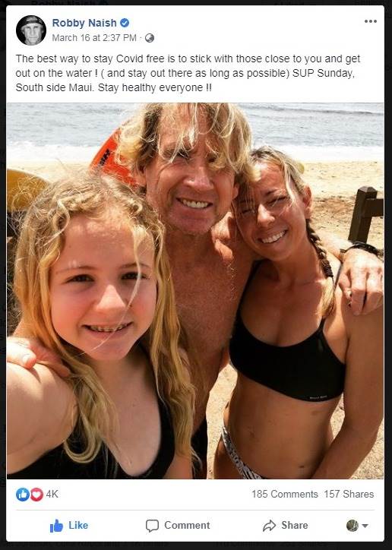Open the Robby Naish profile name link
The image size is (392, 550).
click(x=84, y=23)
